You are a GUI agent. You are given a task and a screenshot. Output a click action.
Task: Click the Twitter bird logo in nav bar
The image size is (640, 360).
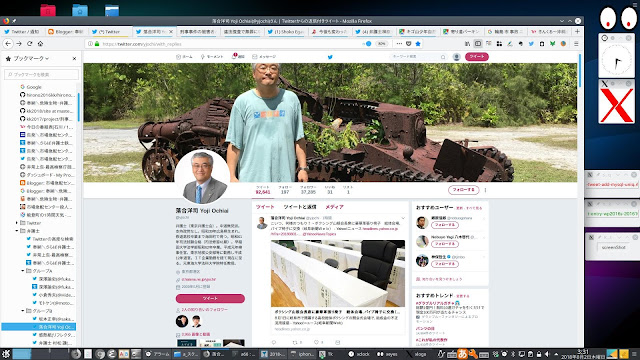pos(330,57)
